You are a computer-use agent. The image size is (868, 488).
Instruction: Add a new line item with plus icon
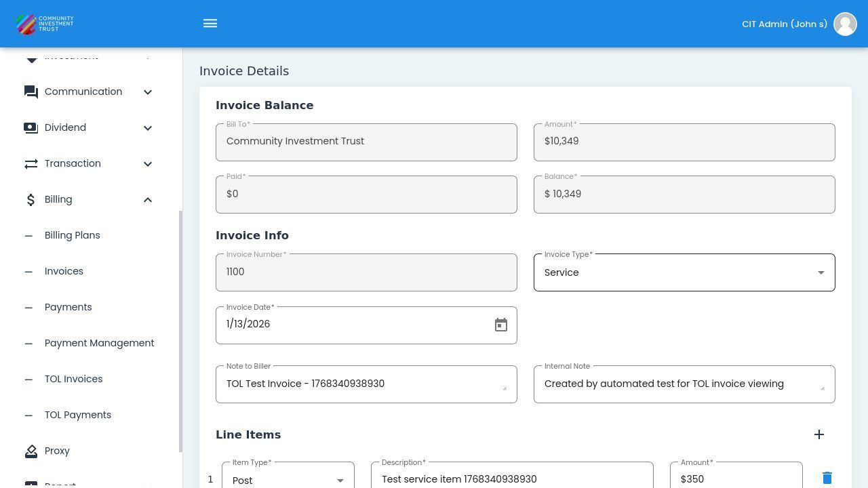click(818, 434)
